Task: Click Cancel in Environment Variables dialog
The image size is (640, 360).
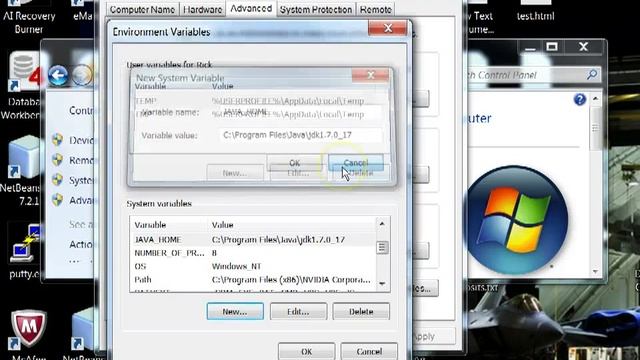Action: pos(369,351)
